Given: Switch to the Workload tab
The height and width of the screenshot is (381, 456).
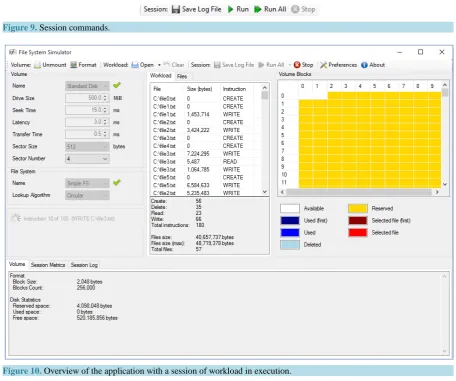Looking at the screenshot, I should (x=161, y=76).
